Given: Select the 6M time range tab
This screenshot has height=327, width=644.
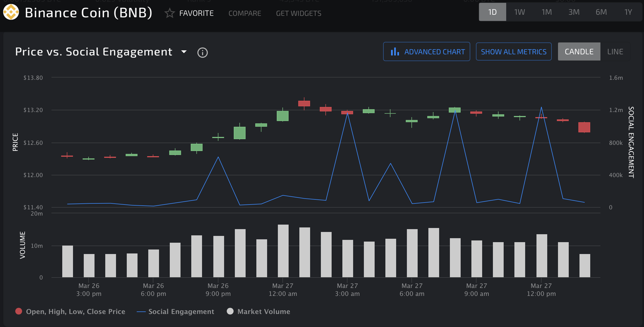Looking at the screenshot, I should 601,12.
